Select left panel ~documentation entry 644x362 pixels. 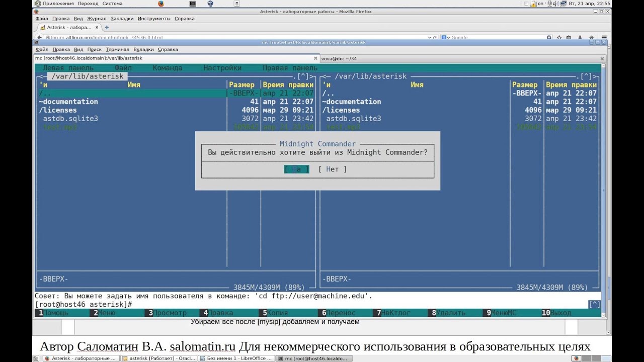pos(133,102)
